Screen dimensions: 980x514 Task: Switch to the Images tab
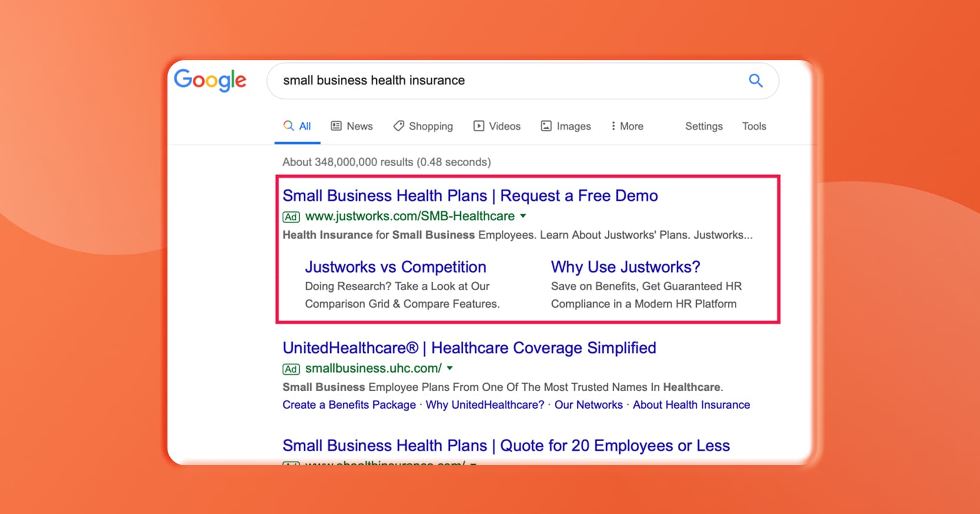[566, 126]
